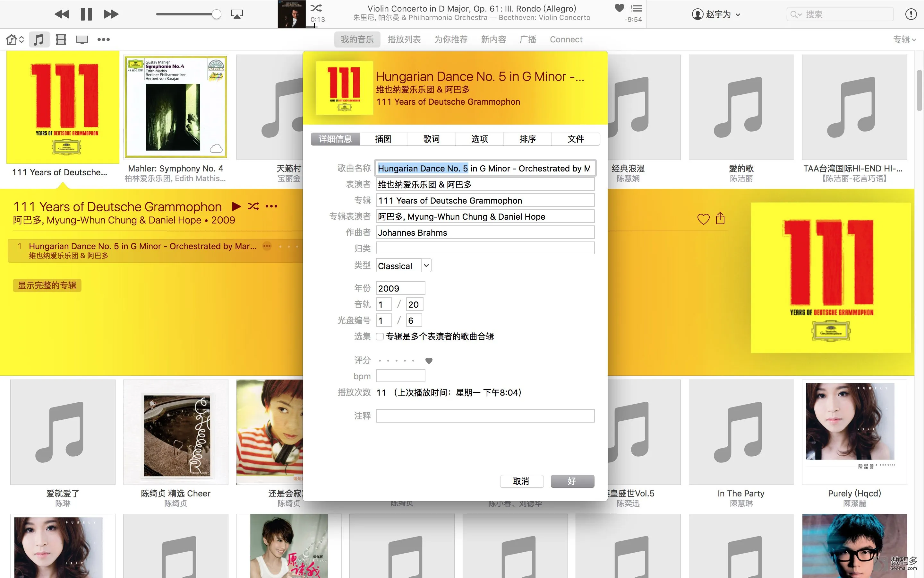Image resolution: width=924 pixels, height=578 pixels.
Task: Click the 搜索 search field
Action: point(840,14)
